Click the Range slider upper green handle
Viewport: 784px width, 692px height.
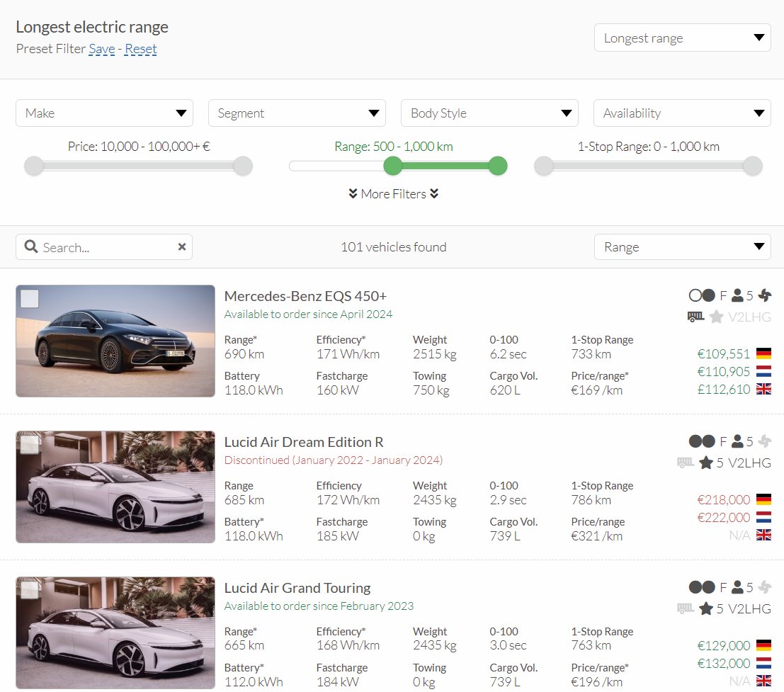[497, 166]
